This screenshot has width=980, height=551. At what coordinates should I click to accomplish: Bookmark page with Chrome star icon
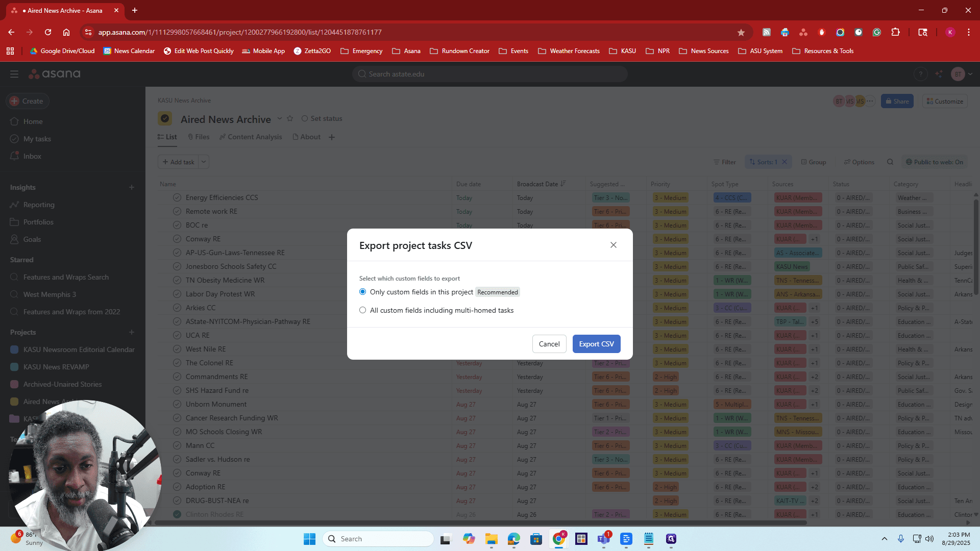click(741, 32)
